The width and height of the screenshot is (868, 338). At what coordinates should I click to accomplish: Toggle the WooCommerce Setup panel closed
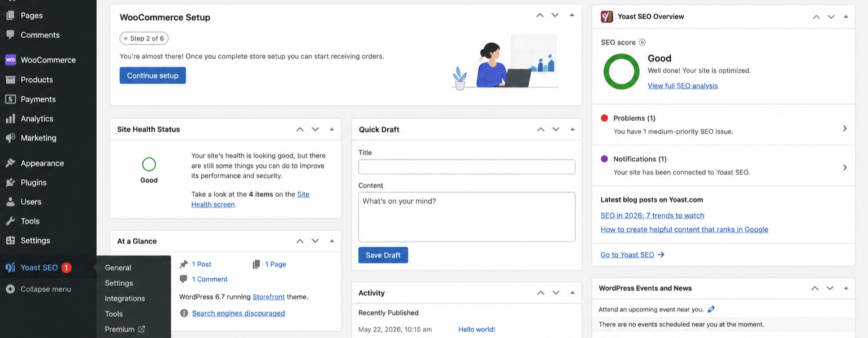point(572,15)
